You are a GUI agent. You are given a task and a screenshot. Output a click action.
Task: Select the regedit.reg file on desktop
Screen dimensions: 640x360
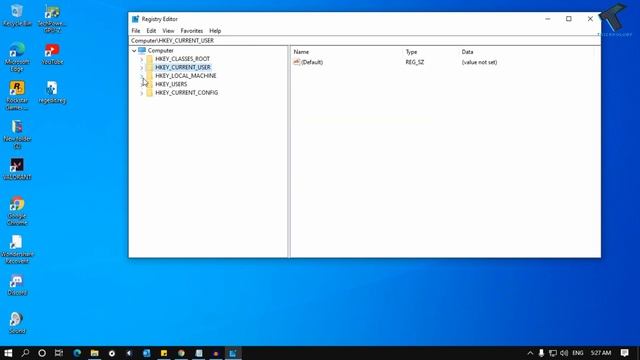point(52,93)
